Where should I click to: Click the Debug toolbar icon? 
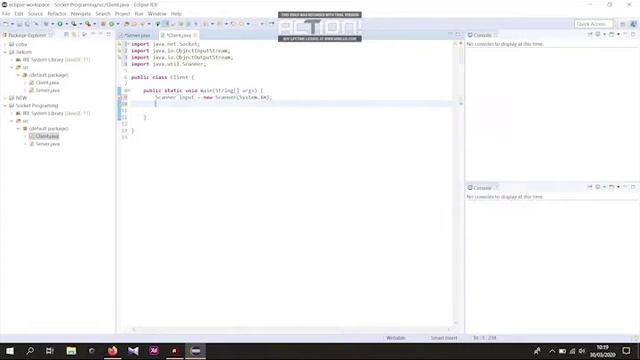coord(46,24)
